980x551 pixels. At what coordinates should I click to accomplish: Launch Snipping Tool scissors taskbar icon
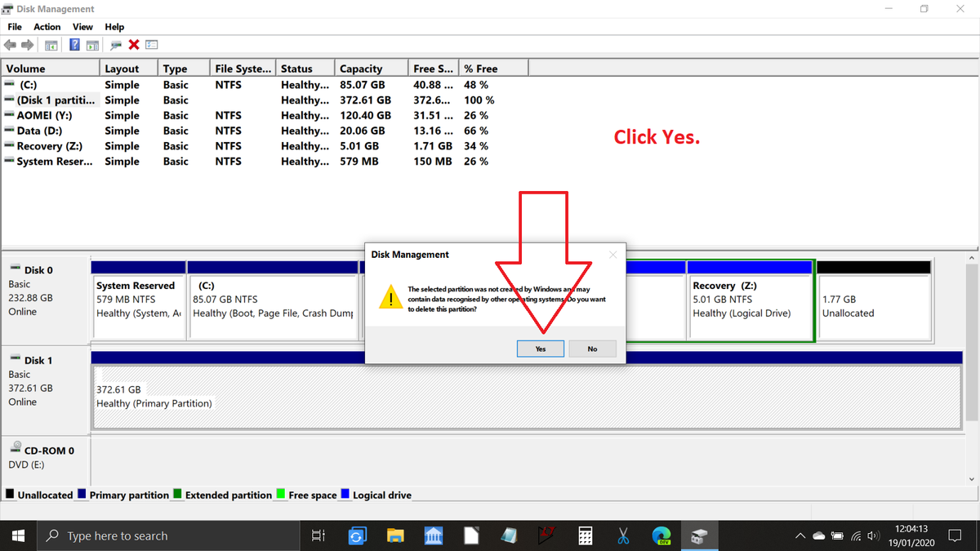[623, 535]
